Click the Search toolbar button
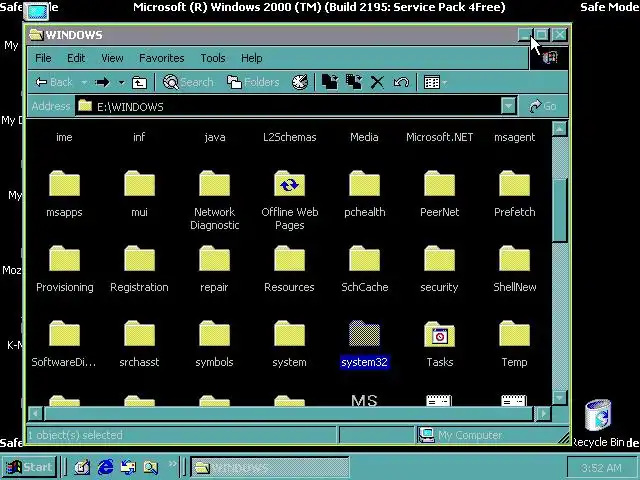This screenshot has width=640, height=480. [x=189, y=82]
